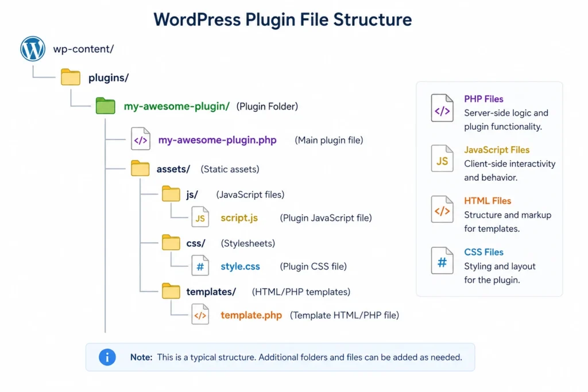
Task: Click the (Plugin CSS file) annotation
Action: point(313,266)
